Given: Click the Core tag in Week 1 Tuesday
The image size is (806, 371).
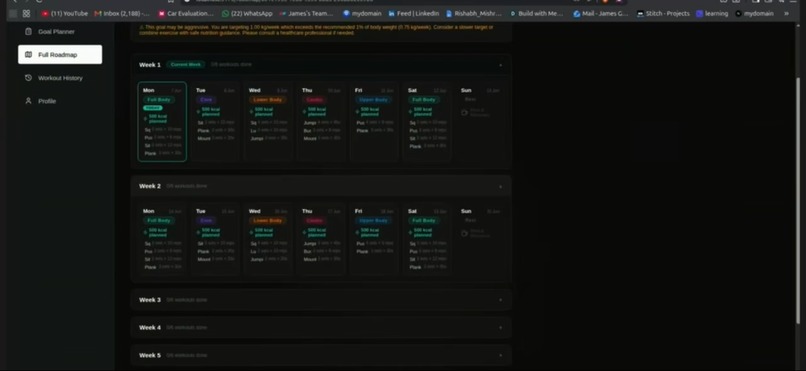Looking at the screenshot, I should tap(206, 100).
